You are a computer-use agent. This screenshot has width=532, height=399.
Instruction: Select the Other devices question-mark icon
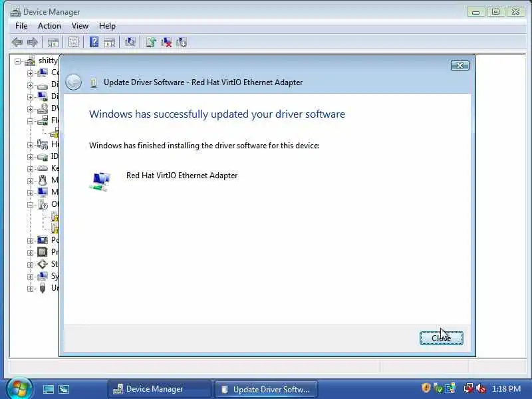(x=43, y=204)
